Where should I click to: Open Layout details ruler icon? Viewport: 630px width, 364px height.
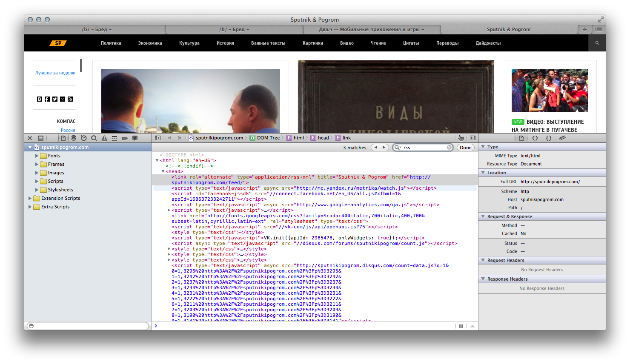[562, 138]
